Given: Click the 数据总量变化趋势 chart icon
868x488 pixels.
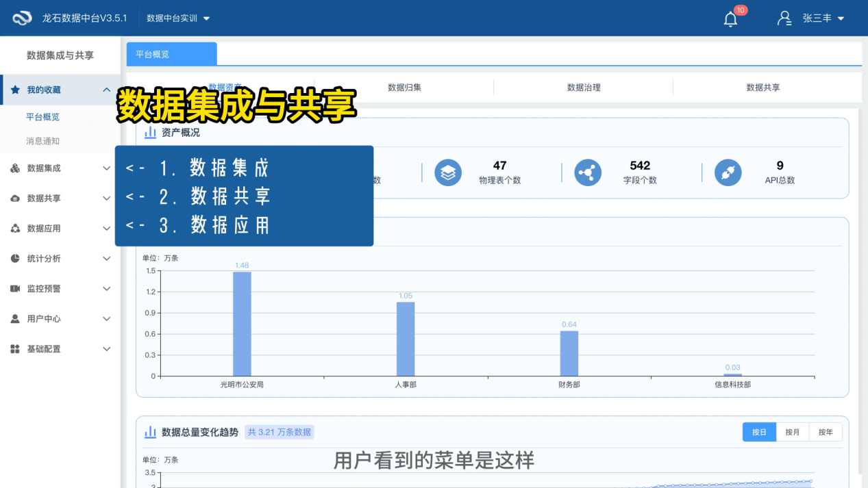Looking at the screenshot, I should pyautogui.click(x=150, y=432).
